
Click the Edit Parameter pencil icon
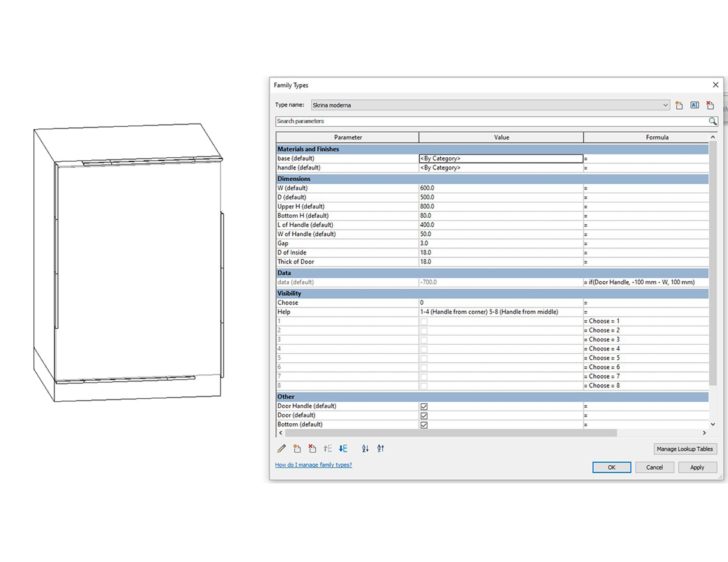(x=281, y=449)
